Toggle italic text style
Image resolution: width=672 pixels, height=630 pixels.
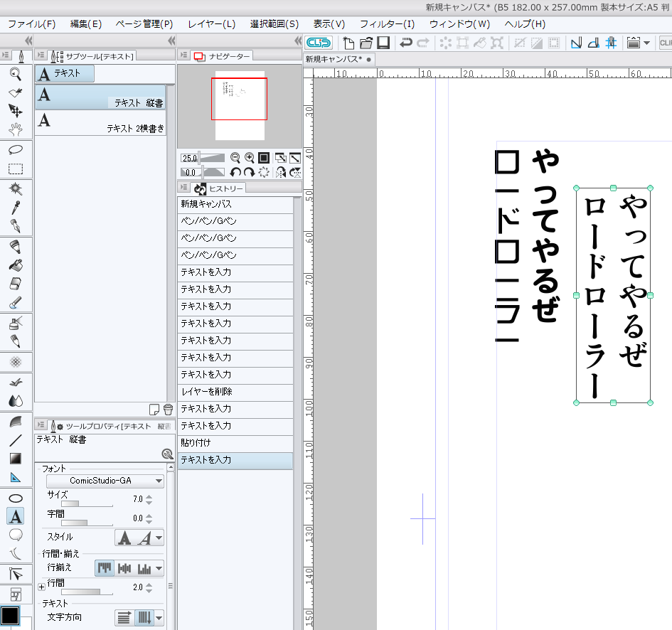click(145, 538)
